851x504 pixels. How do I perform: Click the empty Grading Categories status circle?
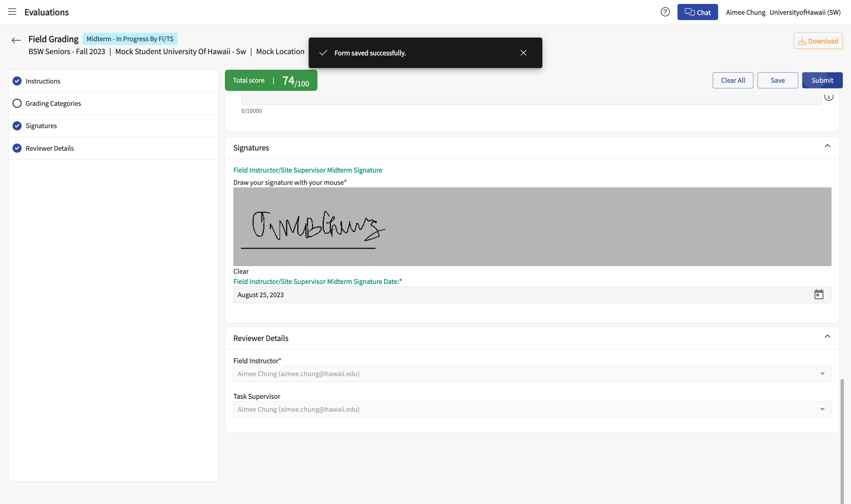[17, 103]
